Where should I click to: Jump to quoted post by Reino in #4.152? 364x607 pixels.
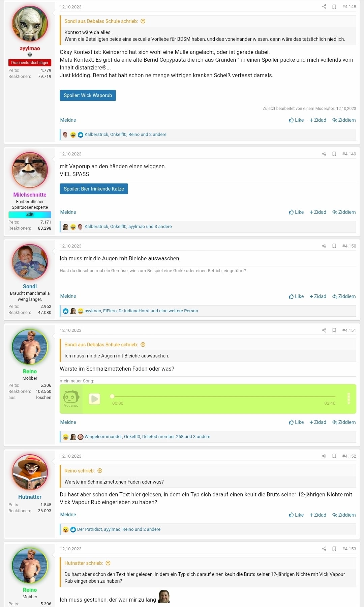click(100, 471)
